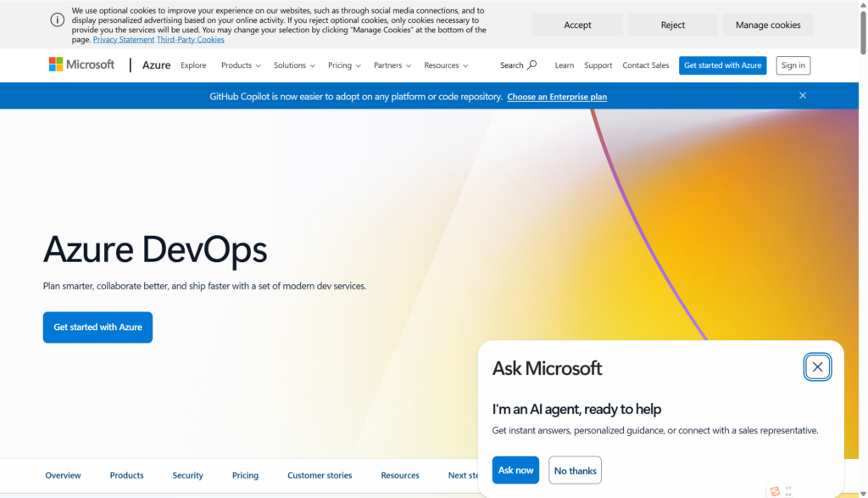This screenshot has width=868, height=498.
Task: Click the Ask now button
Action: point(515,470)
